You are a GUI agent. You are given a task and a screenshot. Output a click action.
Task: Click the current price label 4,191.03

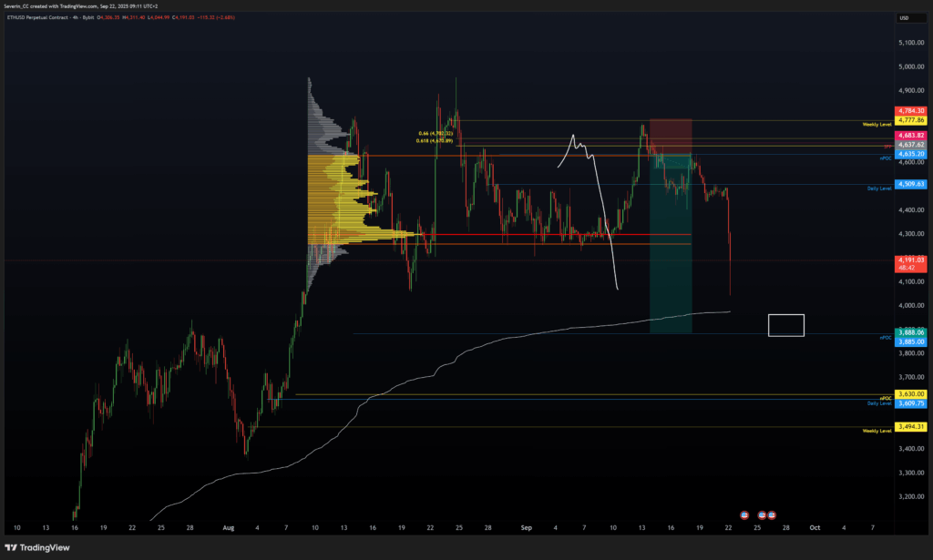point(910,260)
